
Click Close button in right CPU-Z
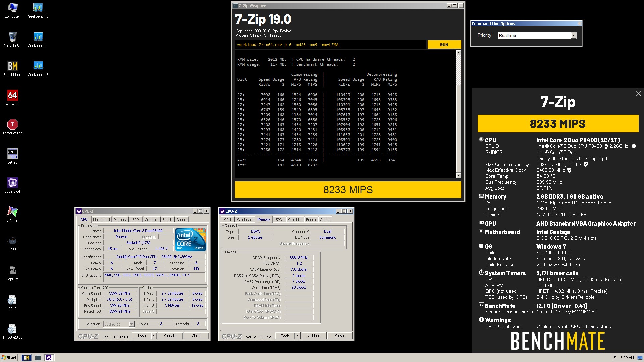click(339, 336)
